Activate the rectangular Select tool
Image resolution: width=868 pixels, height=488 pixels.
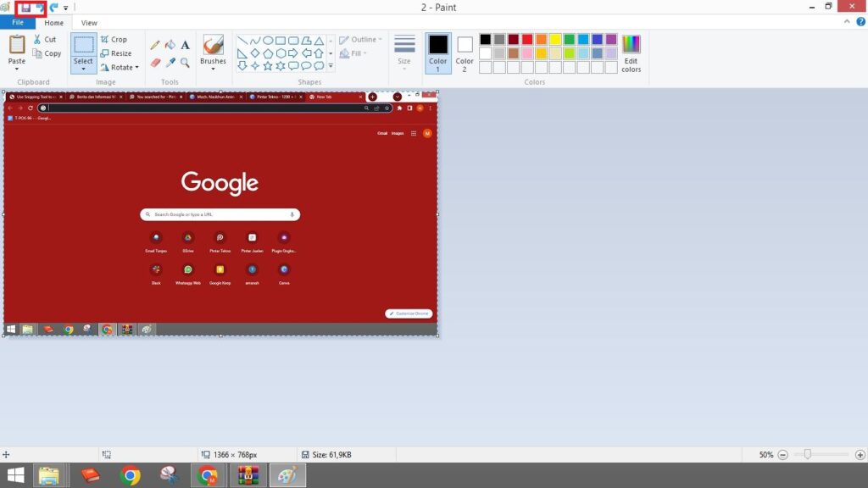[x=84, y=44]
